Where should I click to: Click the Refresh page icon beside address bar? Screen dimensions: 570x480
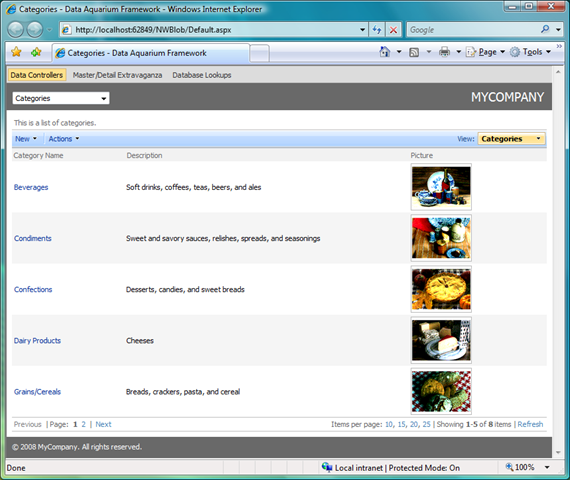pos(377,29)
